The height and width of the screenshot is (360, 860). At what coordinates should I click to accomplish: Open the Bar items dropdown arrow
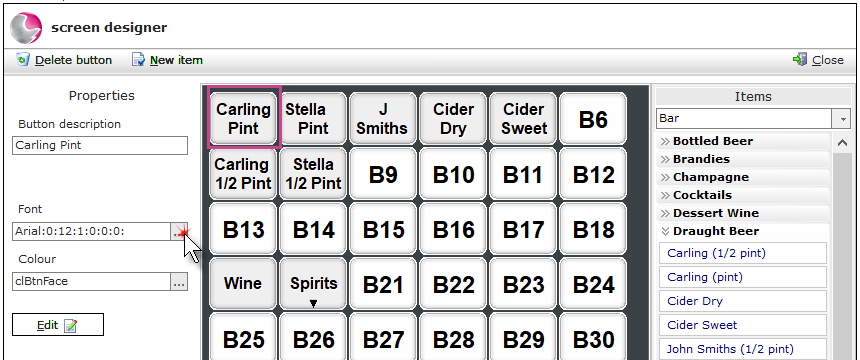point(841,118)
